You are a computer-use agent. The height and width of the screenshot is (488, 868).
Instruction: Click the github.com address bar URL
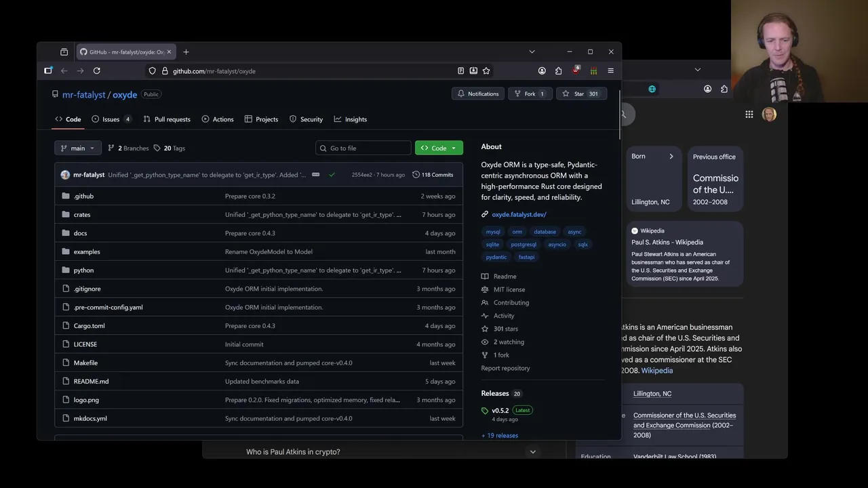tap(214, 70)
